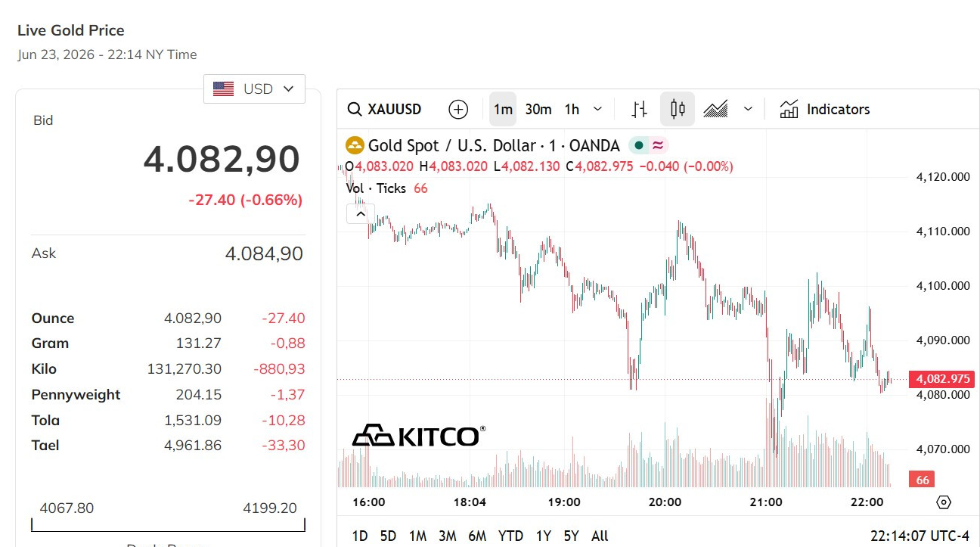Click the XAUUSD symbol search icon
This screenshot has width=980, height=547.
point(354,110)
